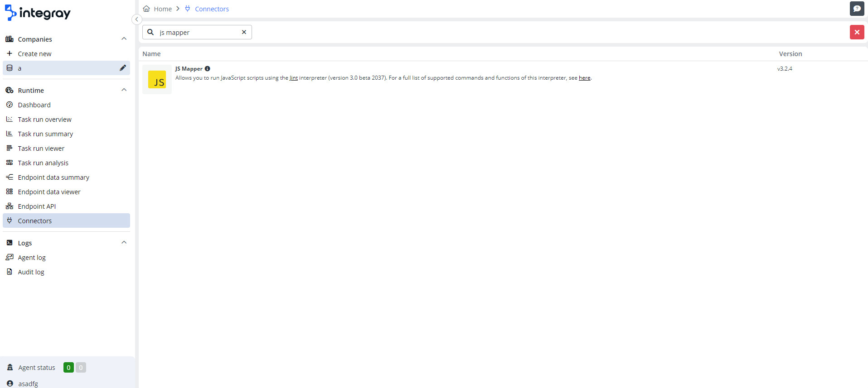The height and width of the screenshot is (388, 868).
Task: Click the red close button
Action: (x=857, y=32)
